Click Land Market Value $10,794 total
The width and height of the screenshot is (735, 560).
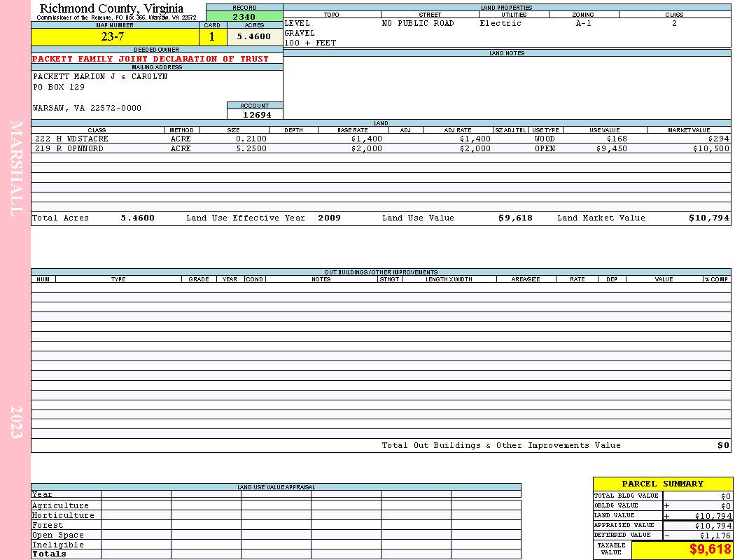[x=708, y=218]
